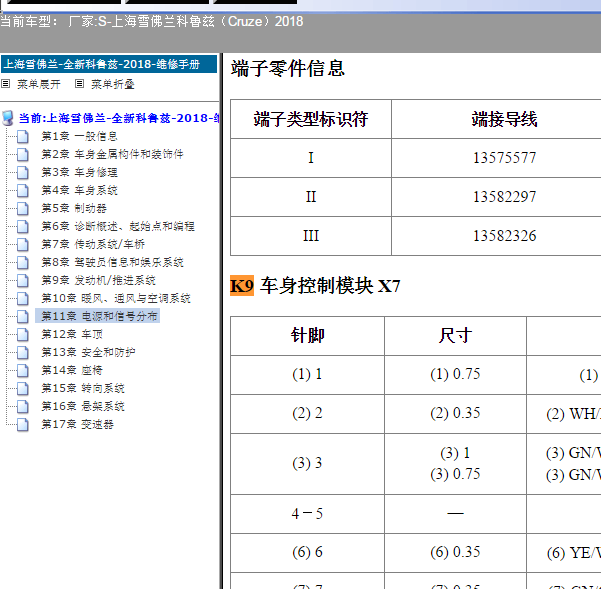
Task: Select 第13章 安全和防护
Action: 89,353
